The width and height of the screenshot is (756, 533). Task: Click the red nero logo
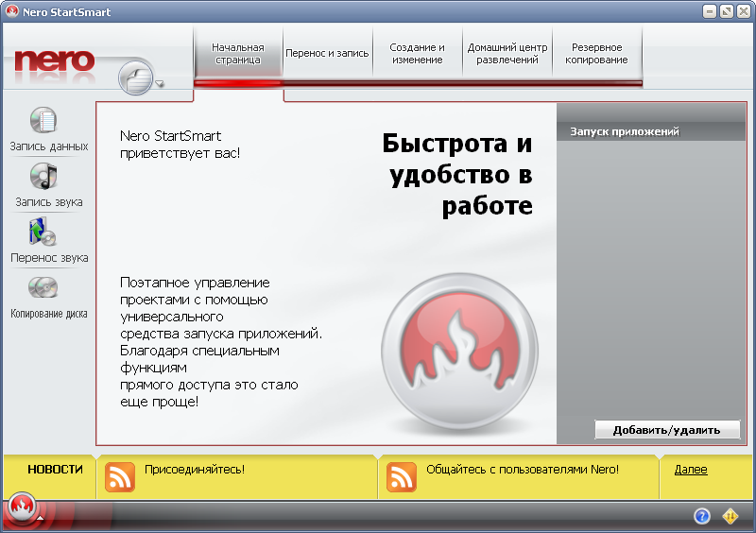55,61
